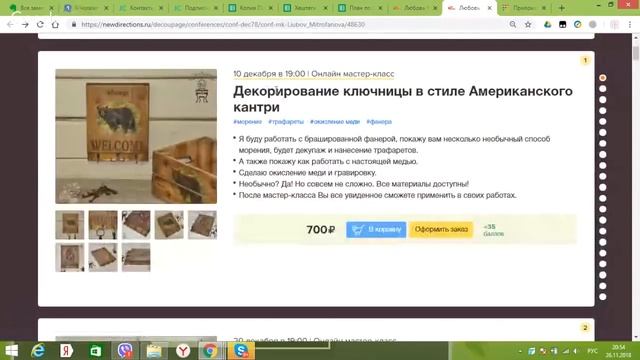This screenshot has height=360, width=640.
Task: Click the bottom-most white navigation dot
Action: pyautogui.click(x=602, y=297)
